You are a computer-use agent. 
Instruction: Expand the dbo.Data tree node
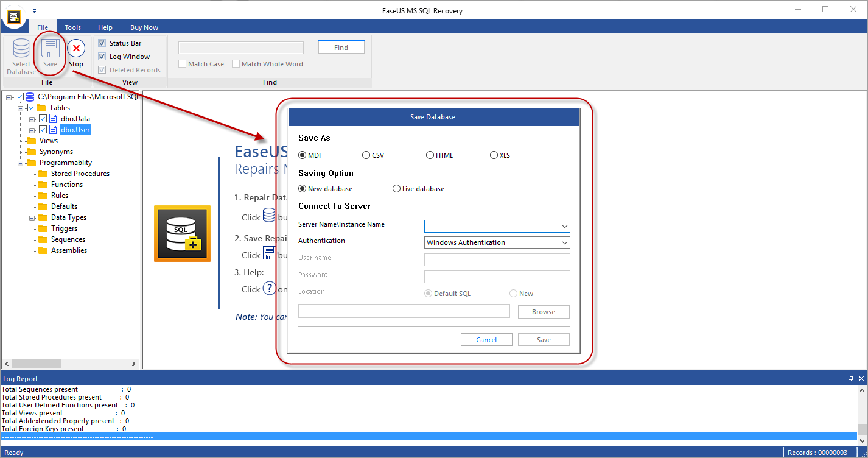point(32,119)
